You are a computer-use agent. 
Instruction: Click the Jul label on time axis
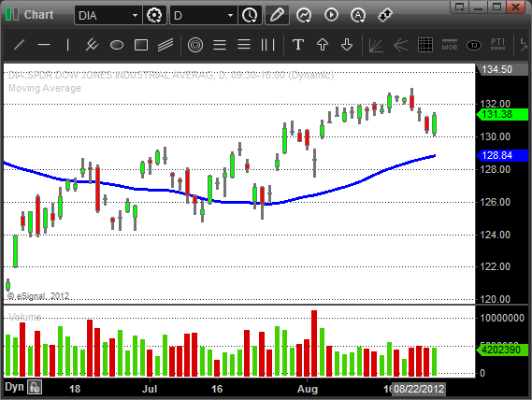(150, 389)
